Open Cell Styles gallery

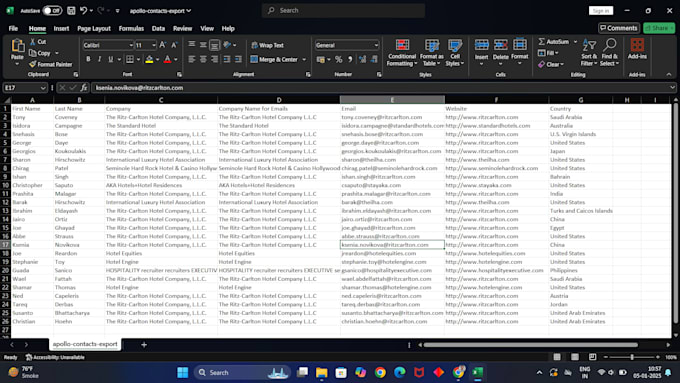tap(455, 52)
